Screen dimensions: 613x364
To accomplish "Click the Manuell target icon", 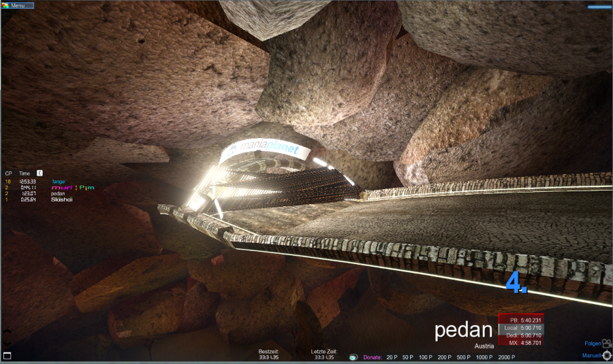I will 606,355.
